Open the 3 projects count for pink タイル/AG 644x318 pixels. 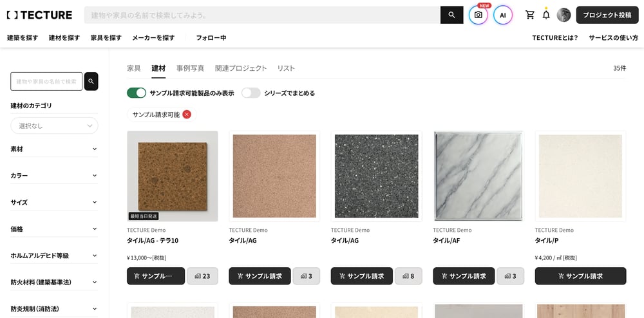click(x=307, y=276)
